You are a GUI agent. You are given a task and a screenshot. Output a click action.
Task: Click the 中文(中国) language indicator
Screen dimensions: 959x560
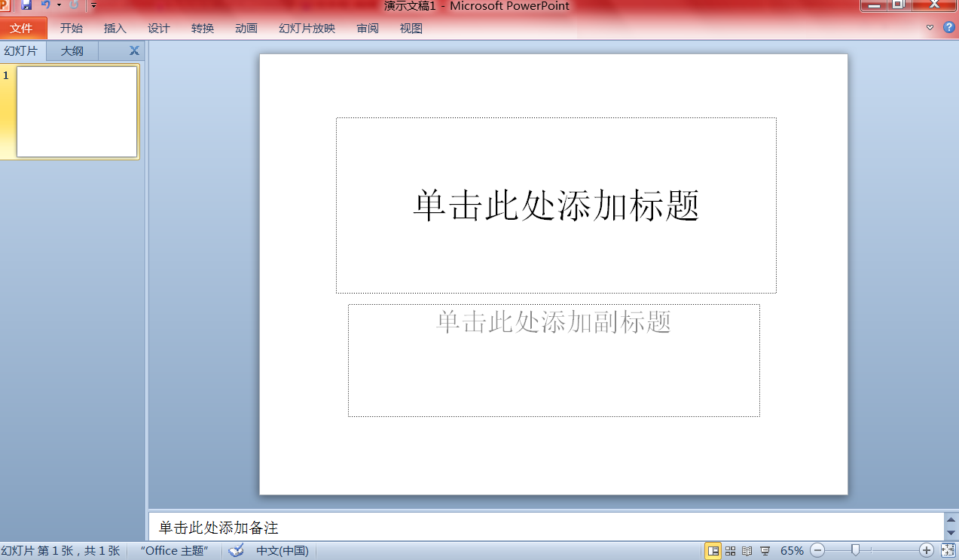(283, 551)
